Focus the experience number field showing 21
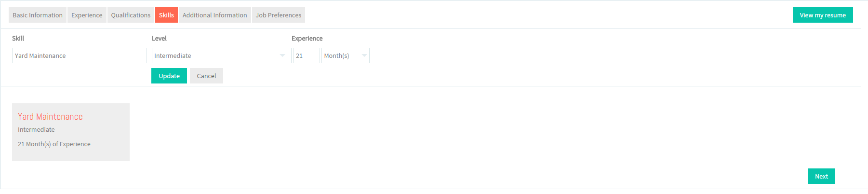Screen dimensions: 868x194 pyautogui.click(x=307, y=55)
